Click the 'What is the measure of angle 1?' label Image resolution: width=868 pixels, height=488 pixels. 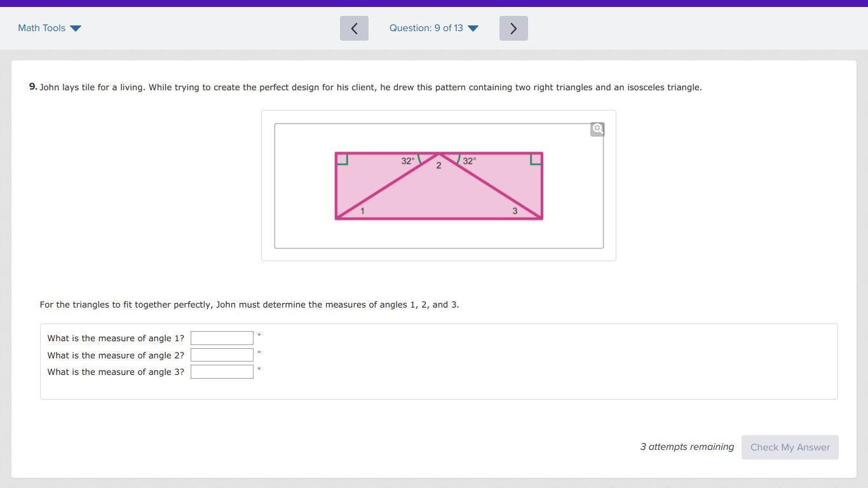(x=116, y=338)
